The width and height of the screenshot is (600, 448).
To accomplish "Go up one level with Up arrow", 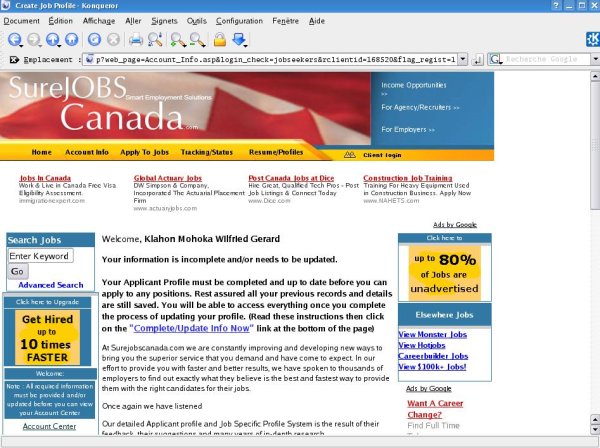I will pos(53,39).
